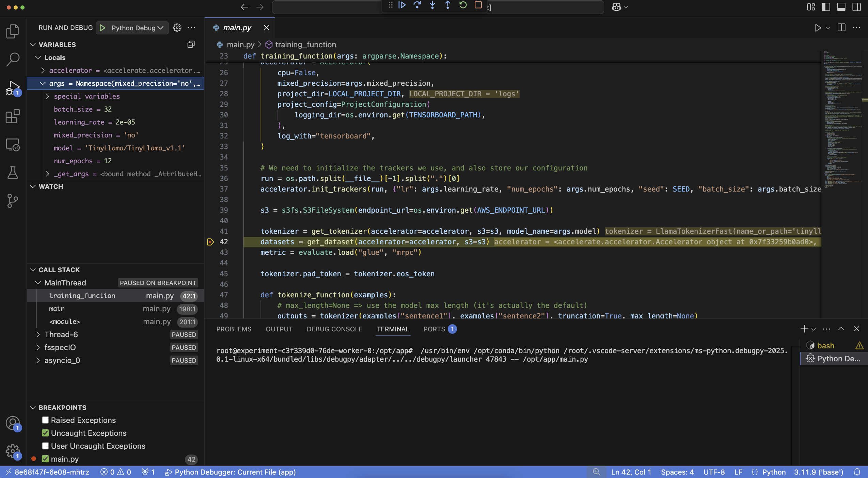Open the Testing flask view
Screen dimensions: 868x478
(13, 173)
